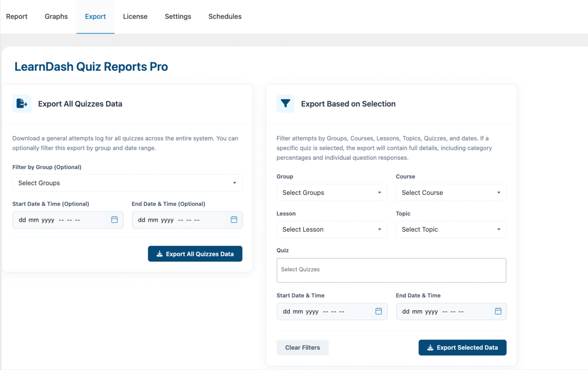This screenshot has height=370, width=588.
Task: Open calendar for Start Date & Time (Optional)
Action: (114, 220)
